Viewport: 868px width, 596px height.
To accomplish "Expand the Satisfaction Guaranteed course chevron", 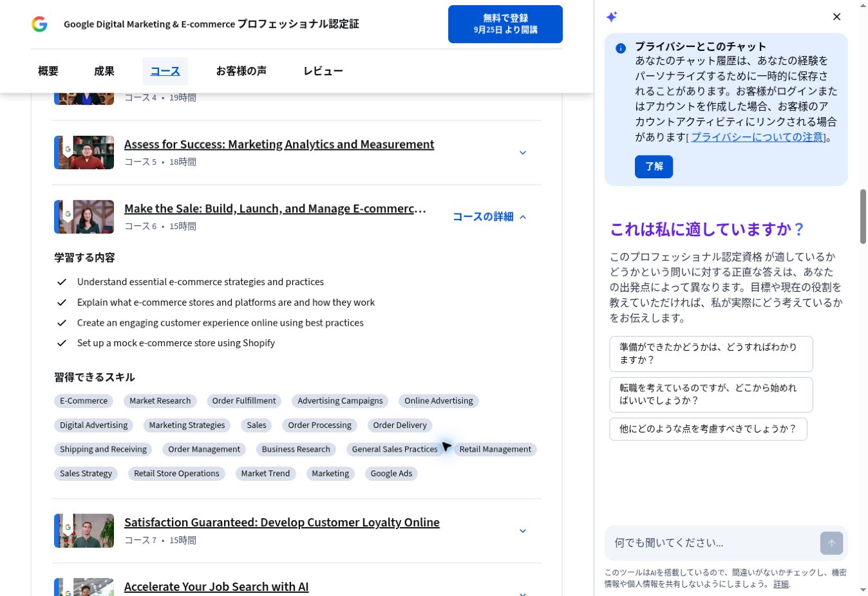I will pyautogui.click(x=523, y=531).
